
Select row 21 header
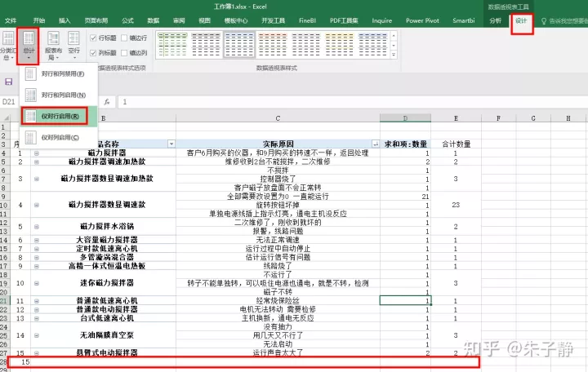click(x=4, y=301)
